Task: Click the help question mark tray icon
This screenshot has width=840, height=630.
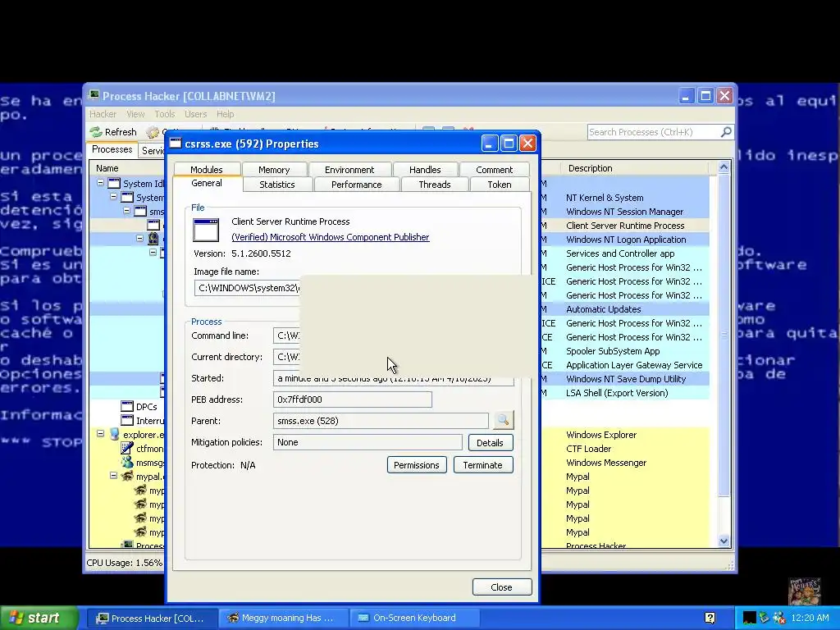Action: tap(710, 619)
